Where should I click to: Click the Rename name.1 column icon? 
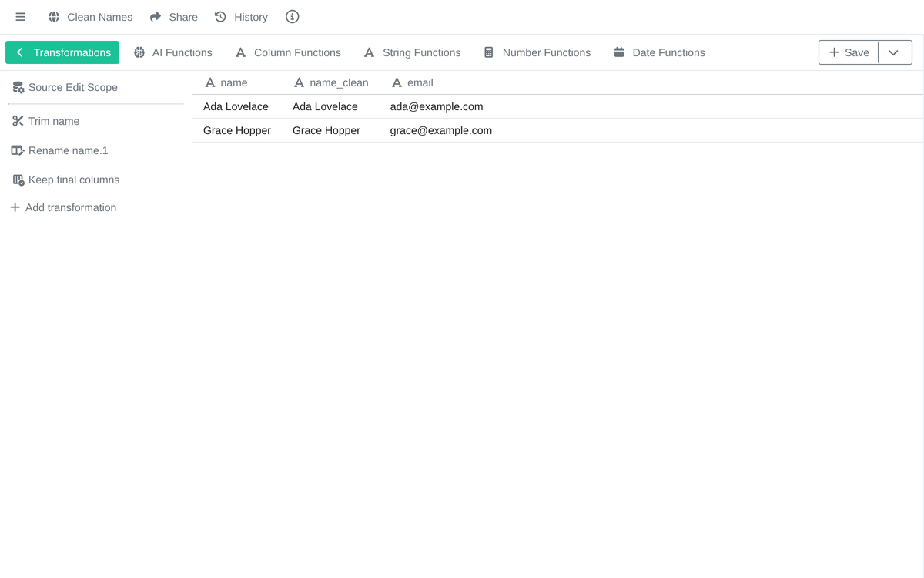(x=18, y=150)
